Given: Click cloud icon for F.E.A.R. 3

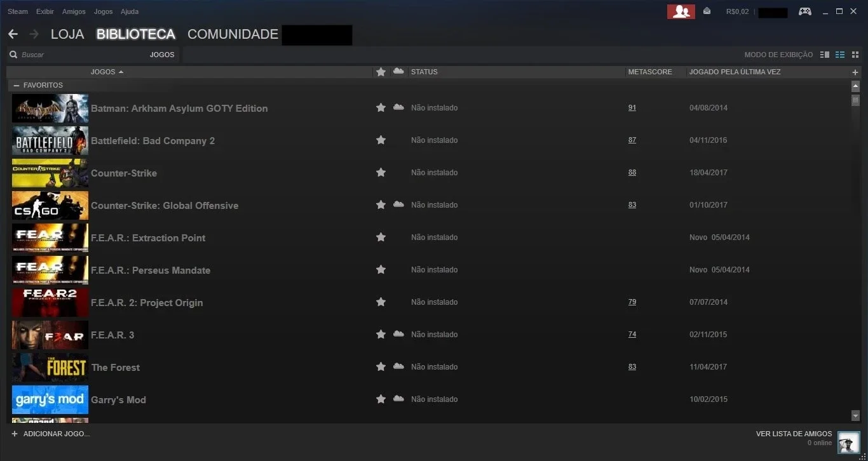Looking at the screenshot, I should [398, 334].
